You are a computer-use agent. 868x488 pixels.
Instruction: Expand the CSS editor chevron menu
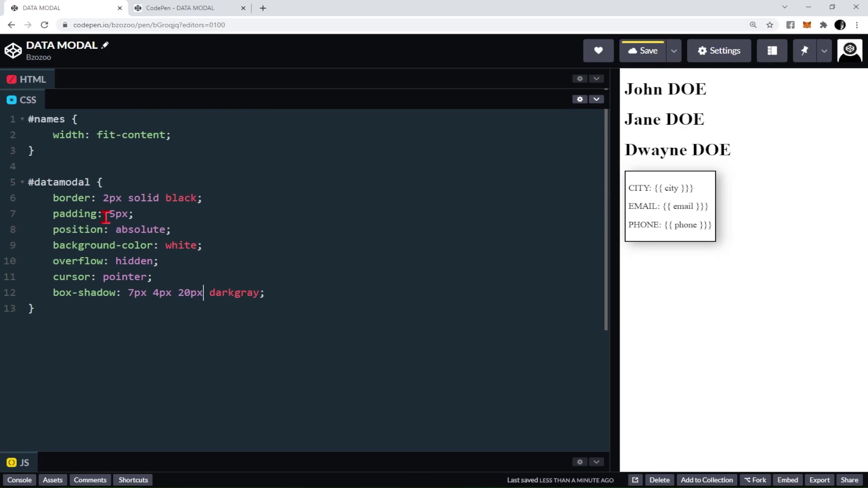(596, 99)
